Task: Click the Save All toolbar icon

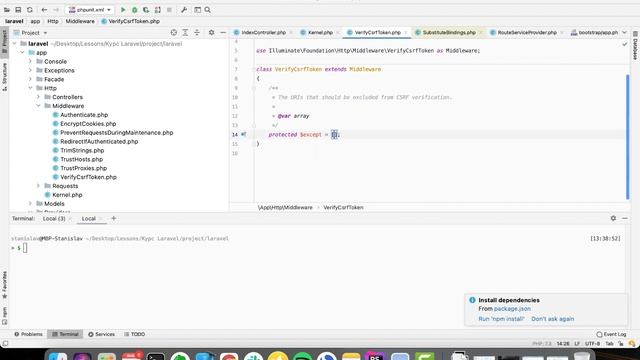Action: coord(18,10)
